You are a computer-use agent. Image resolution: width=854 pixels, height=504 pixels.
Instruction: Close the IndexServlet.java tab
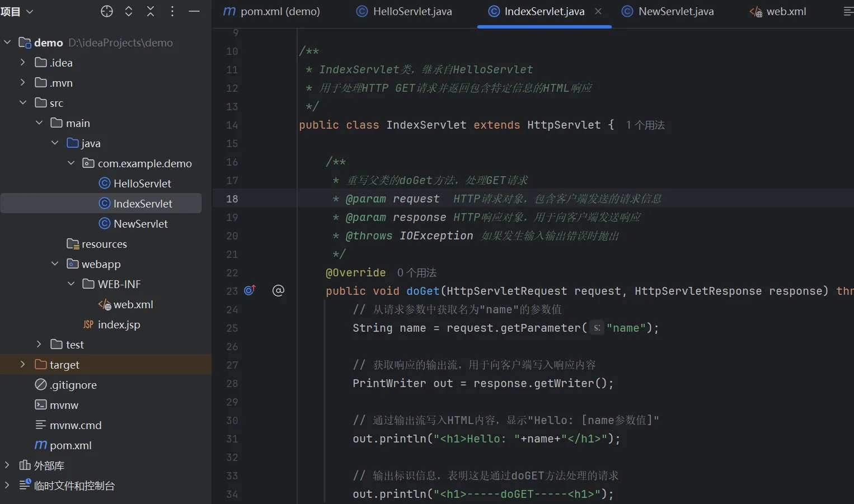click(x=598, y=11)
